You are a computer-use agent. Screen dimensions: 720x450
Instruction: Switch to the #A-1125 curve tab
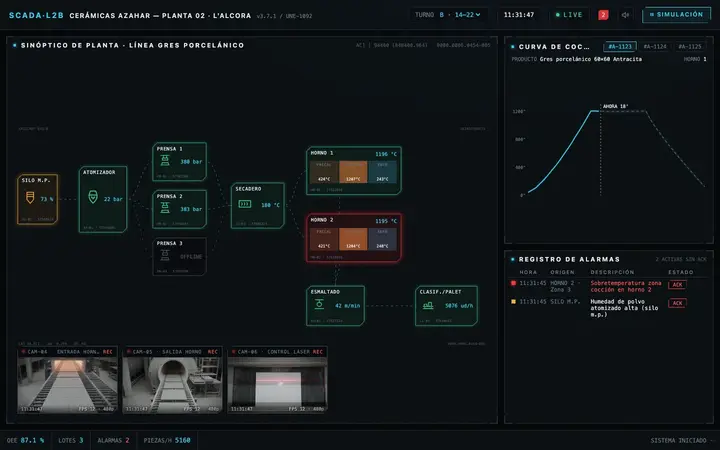[690, 46]
